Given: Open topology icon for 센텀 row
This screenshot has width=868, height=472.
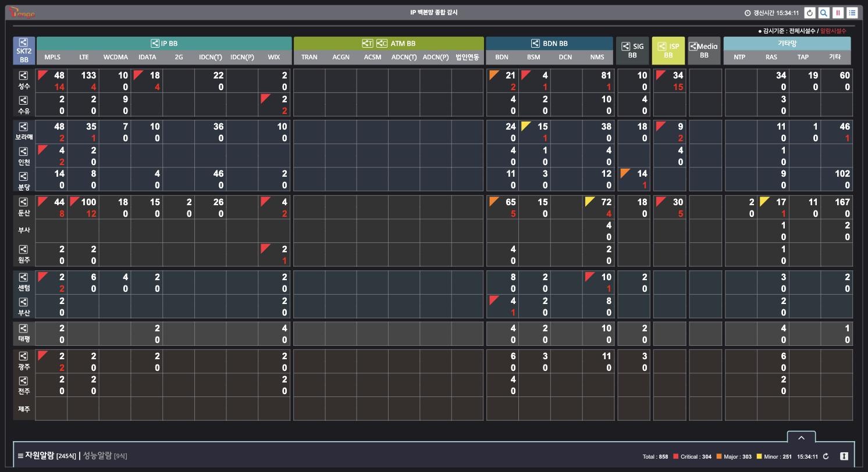Looking at the screenshot, I should point(24,277).
